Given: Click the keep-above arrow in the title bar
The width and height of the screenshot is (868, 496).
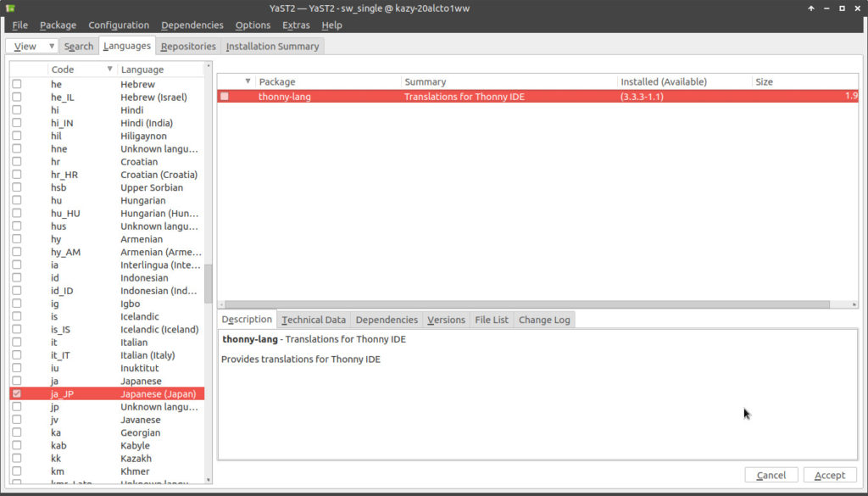Looking at the screenshot, I should 811,8.
